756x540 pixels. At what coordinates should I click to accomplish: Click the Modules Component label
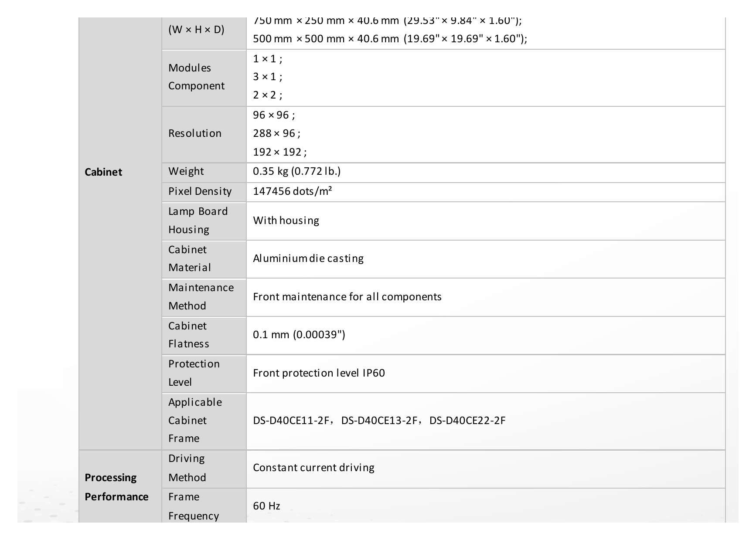point(196,77)
